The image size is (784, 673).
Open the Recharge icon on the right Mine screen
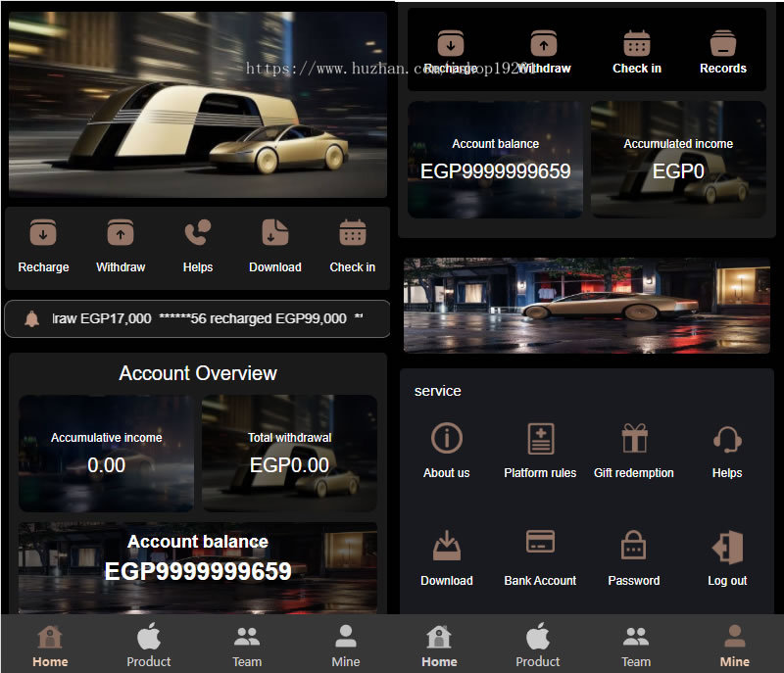451,43
